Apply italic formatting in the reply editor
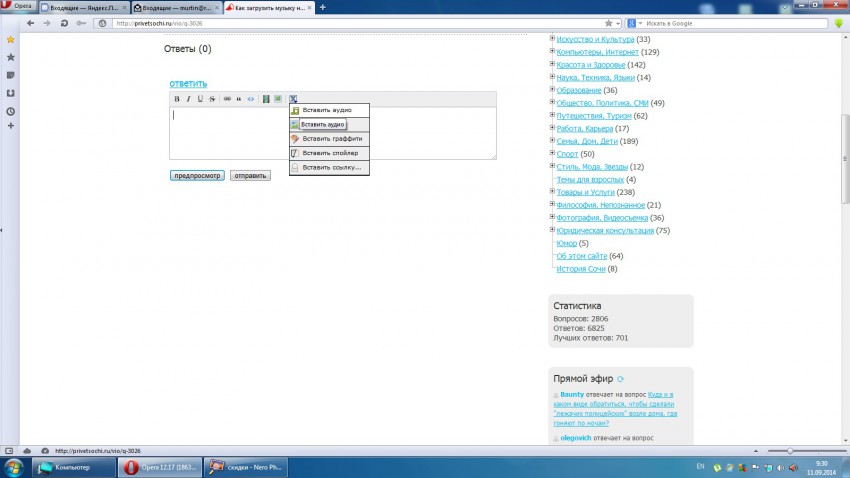Image resolution: width=850 pixels, height=478 pixels. point(189,99)
